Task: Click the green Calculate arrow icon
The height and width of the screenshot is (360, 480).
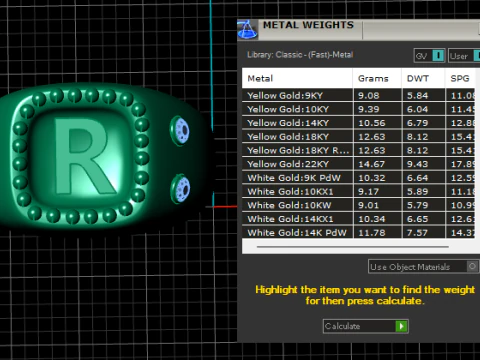Action: 401,326
